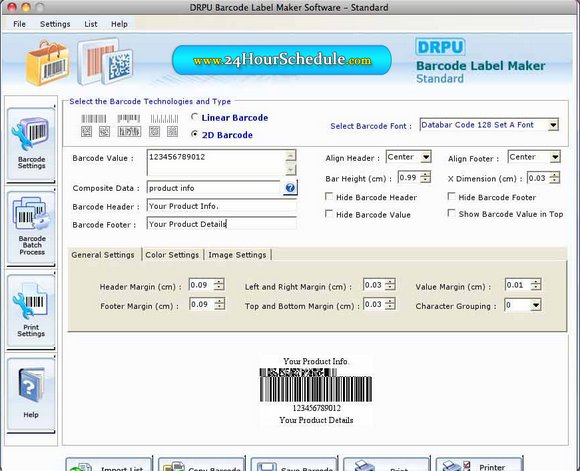Select the Linear Barcode radio button
Viewport: 580px width, 471px height.
(x=194, y=117)
